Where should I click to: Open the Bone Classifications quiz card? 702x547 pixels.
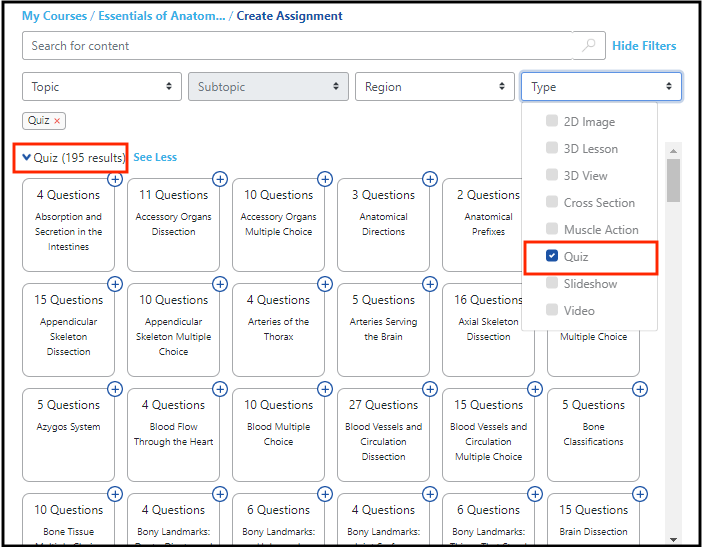(593, 435)
